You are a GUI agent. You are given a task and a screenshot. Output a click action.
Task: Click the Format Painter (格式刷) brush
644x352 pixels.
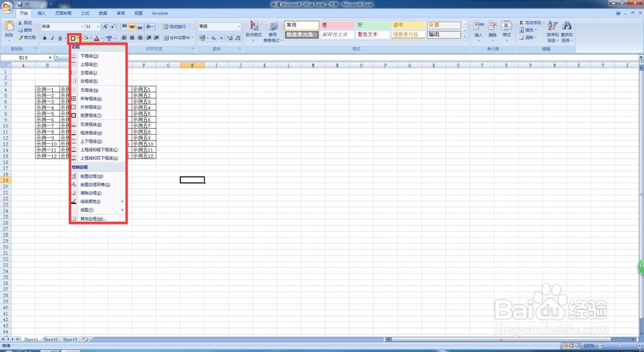(20, 37)
